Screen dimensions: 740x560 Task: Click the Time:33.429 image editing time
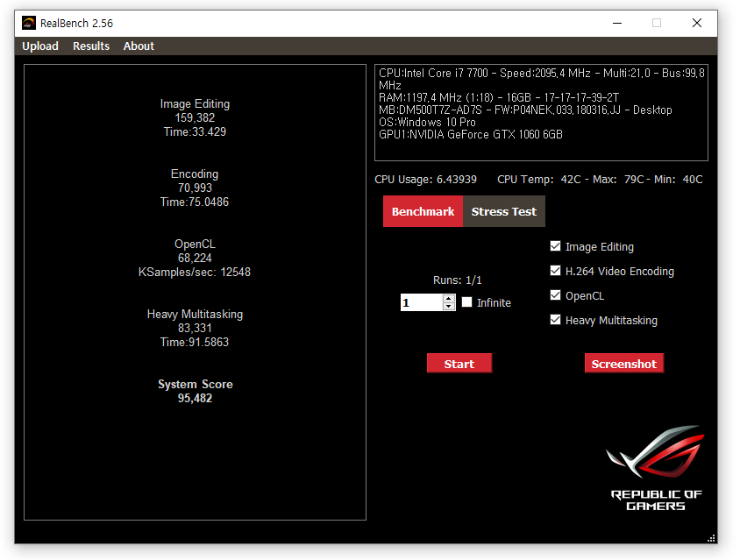tap(195, 132)
